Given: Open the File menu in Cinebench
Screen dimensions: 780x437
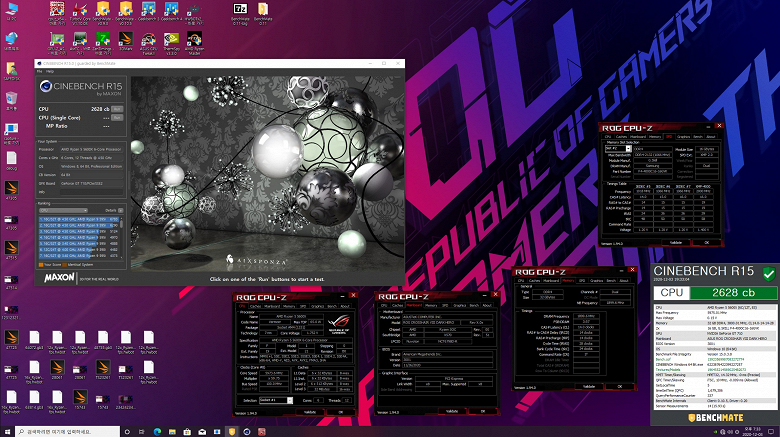Looking at the screenshot, I should [x=40, y=71].
